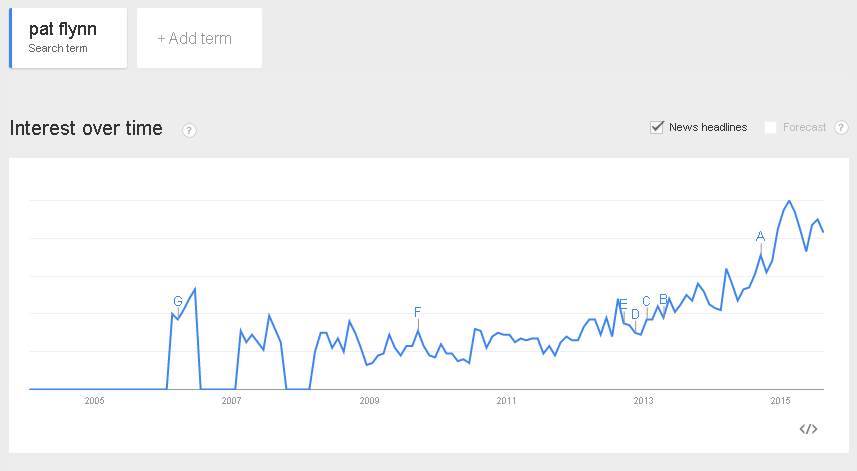Open news headline marker E
Screen dimensions: 857x471
(x=623, y=304)
